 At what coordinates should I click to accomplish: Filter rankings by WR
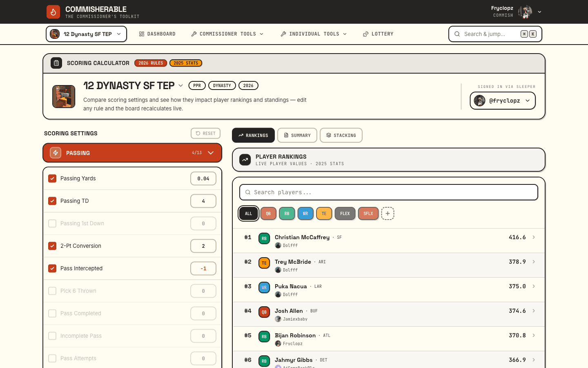tap(305, 213)
